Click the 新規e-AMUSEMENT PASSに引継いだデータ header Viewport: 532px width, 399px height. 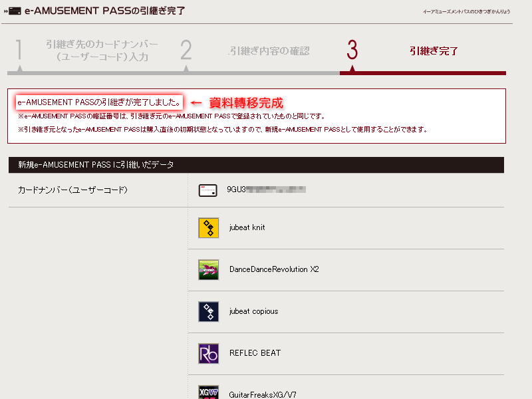point(256,165)
